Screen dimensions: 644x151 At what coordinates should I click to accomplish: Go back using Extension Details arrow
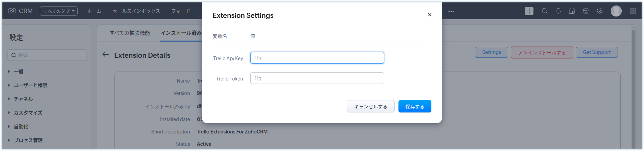106,55
